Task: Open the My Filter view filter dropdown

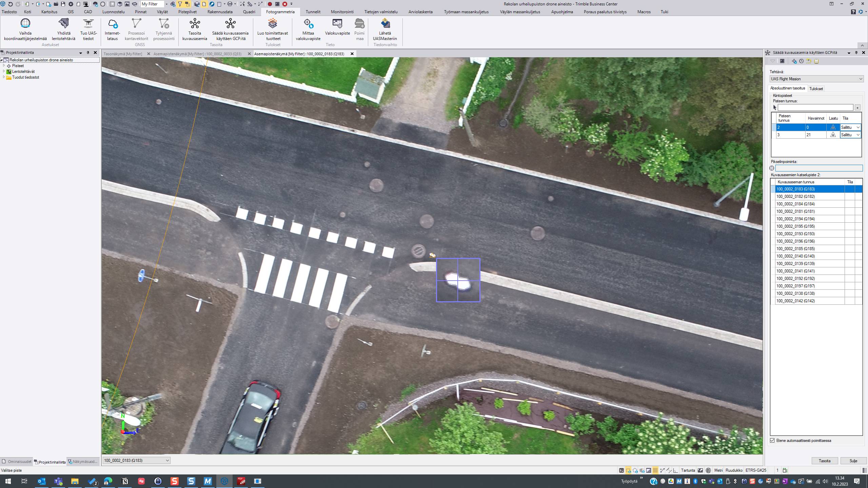Action: pos(166,4)
